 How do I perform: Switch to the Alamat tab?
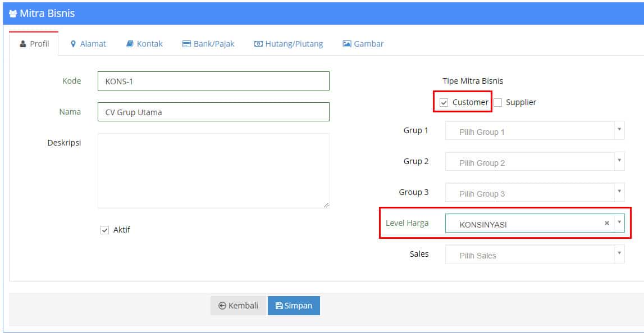point(88,44)
